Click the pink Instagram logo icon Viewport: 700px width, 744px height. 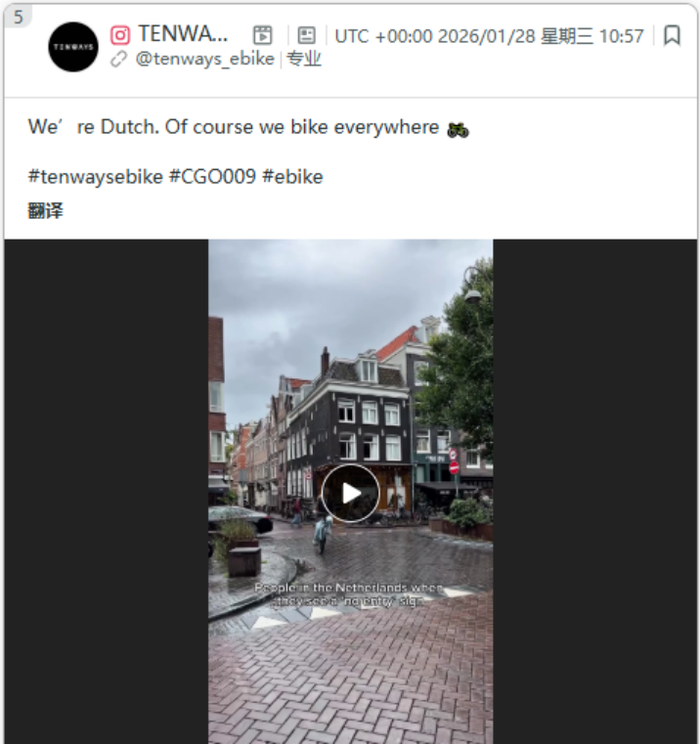[120, 35]
